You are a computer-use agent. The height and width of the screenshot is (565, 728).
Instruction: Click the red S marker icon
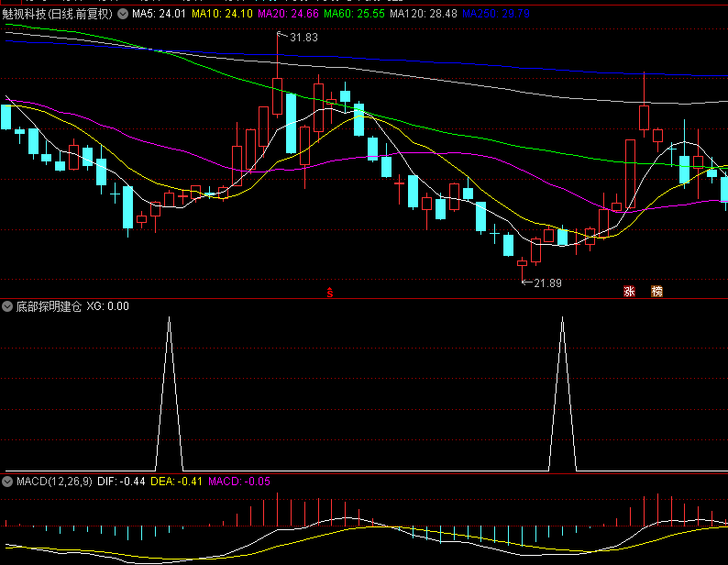[330, 293]
